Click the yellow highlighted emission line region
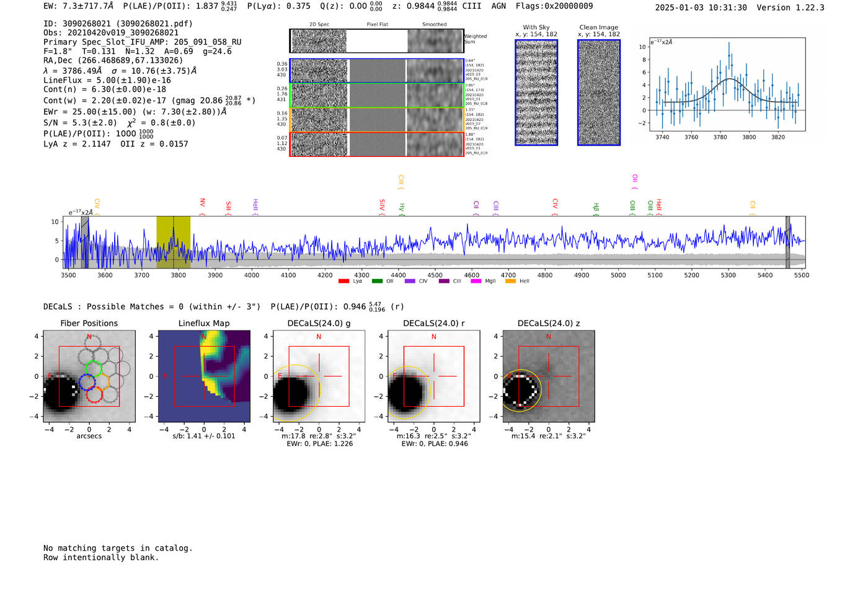 [x=173, y=242]
